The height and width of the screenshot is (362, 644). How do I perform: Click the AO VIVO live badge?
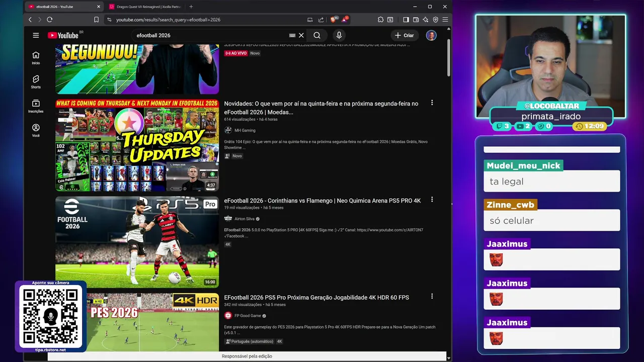pos(236,53)
